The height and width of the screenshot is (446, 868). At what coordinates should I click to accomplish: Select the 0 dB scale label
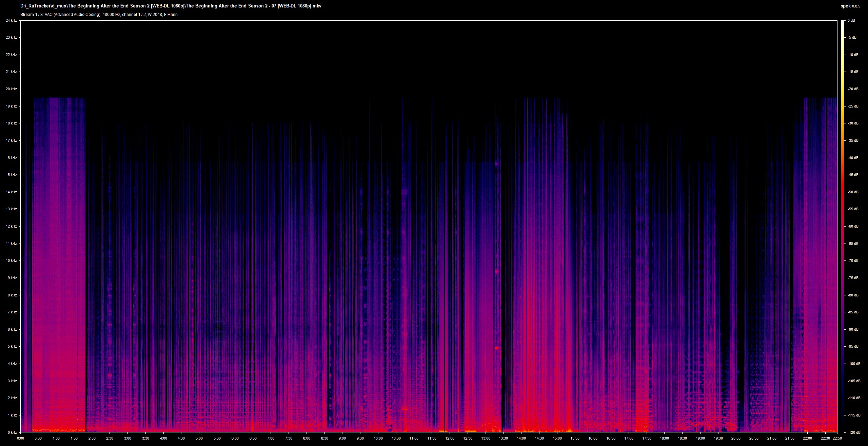[851, 21]
